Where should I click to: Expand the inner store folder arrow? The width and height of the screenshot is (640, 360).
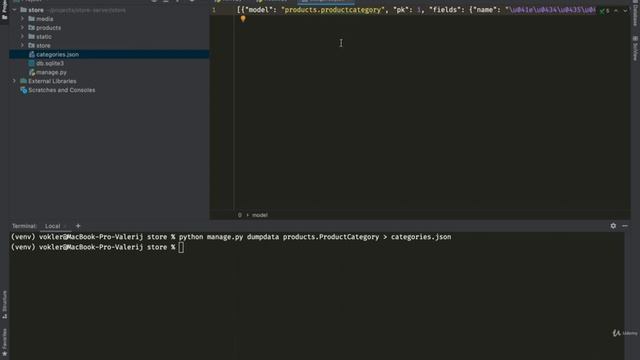[x=22, y=45]
